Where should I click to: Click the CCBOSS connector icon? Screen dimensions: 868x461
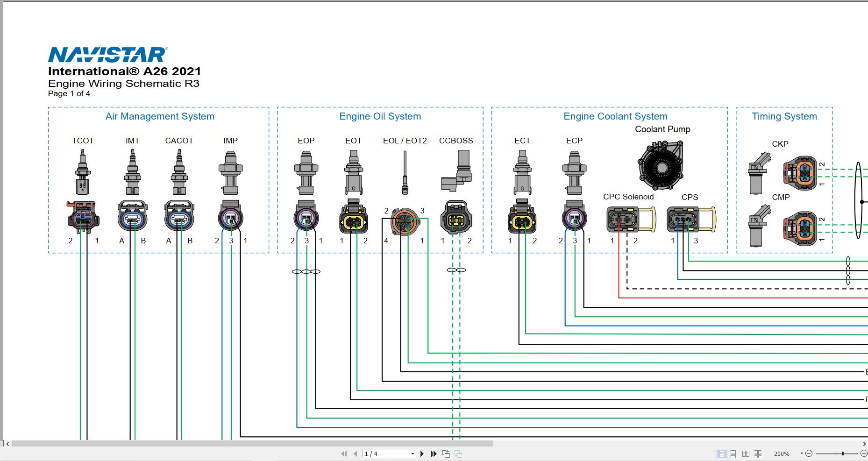[456, 217]
